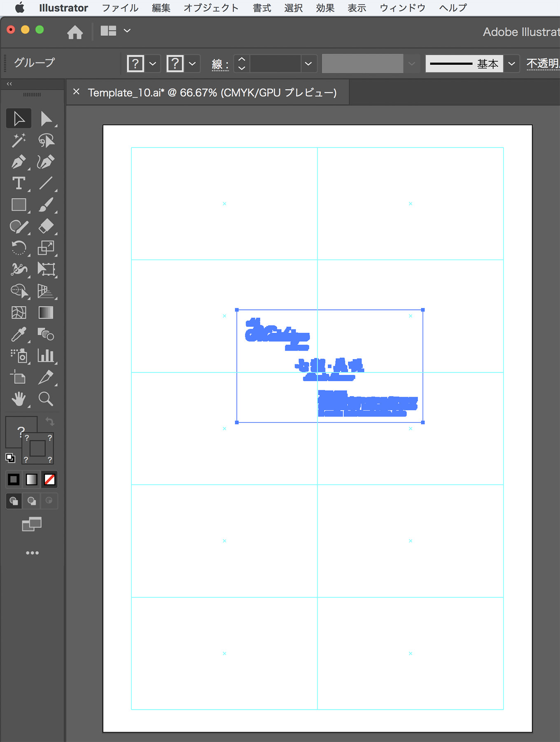Click the Gradient mode button
Screen dimensions: 560x742
click(32, 479)
